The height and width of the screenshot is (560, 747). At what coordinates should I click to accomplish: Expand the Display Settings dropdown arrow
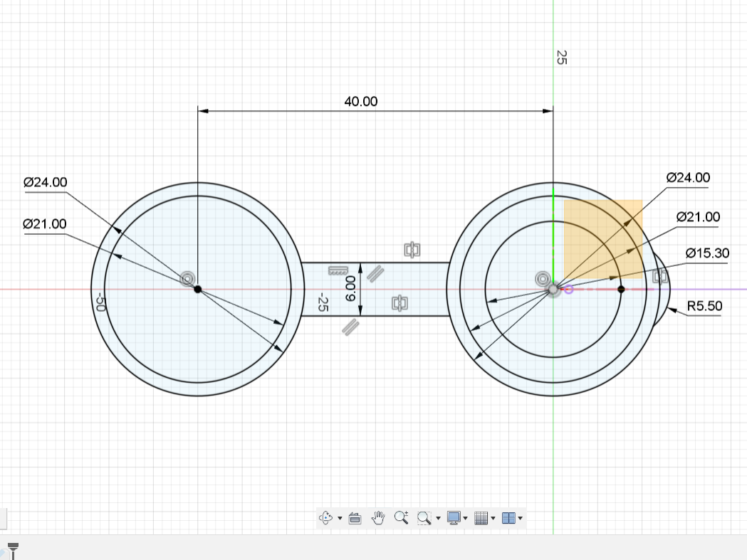click(x=466, y=519)
